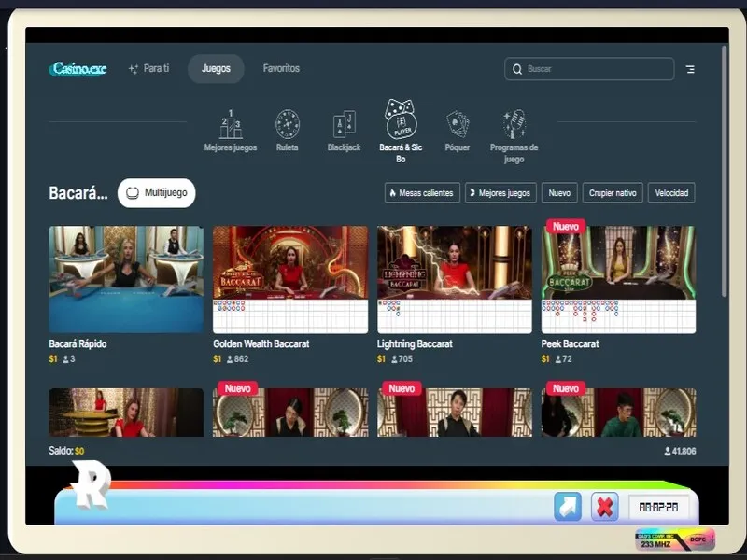Switch to the Para ti tab
The image size is (747, 560).
click(149, 68)
